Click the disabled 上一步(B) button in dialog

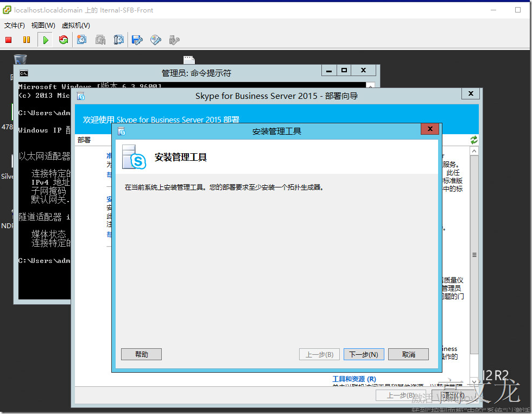pos(319,354)
